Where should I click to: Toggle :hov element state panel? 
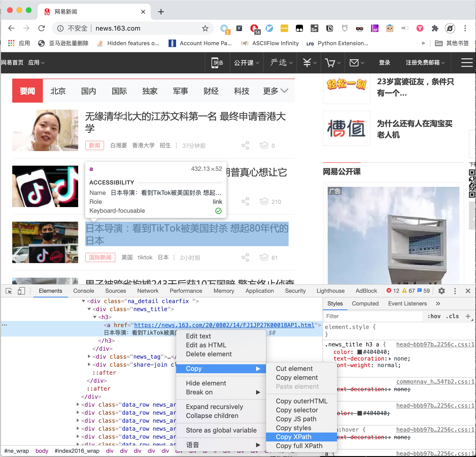434,316
